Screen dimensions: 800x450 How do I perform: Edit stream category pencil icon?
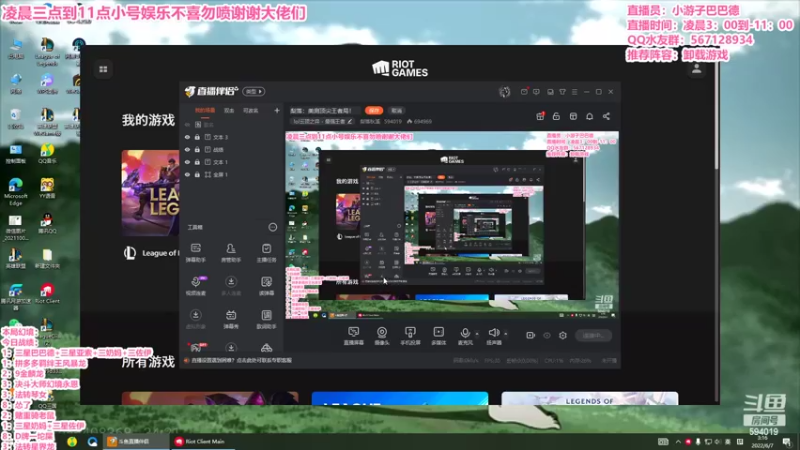pyautogui.click(x=350, y=121)
